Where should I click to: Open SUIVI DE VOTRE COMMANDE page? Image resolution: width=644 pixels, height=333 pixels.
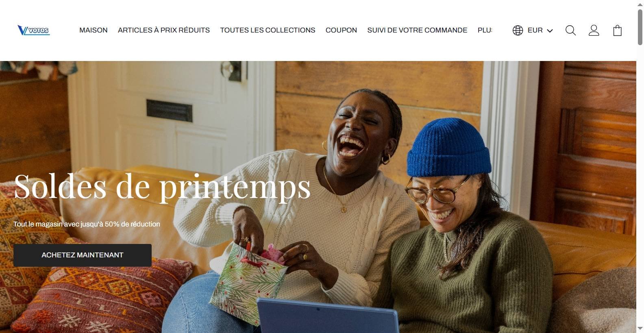417,30
